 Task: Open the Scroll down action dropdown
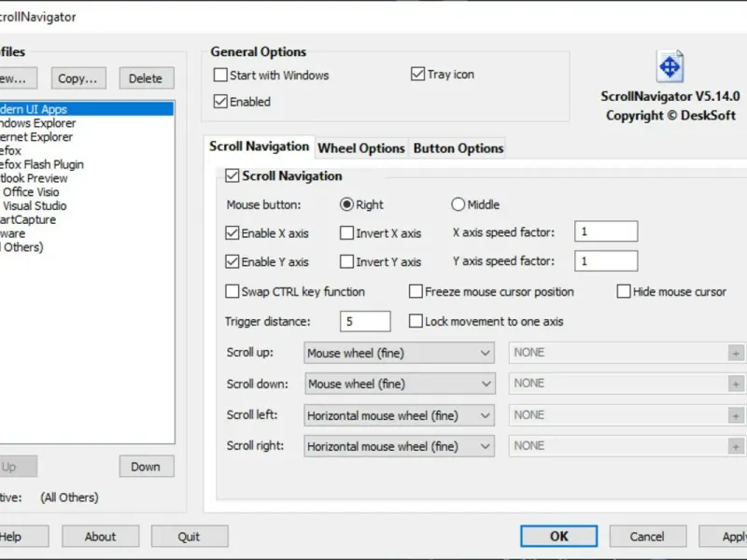pos(400,384)
